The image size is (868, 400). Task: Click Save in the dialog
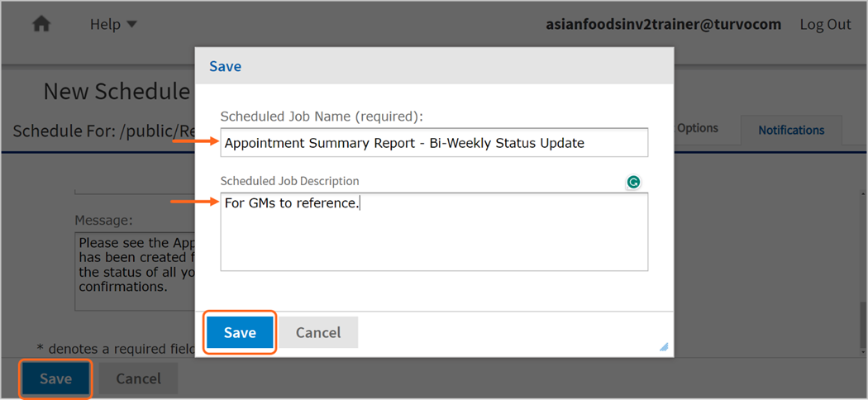pyautogui.click(x=240, y=332)
